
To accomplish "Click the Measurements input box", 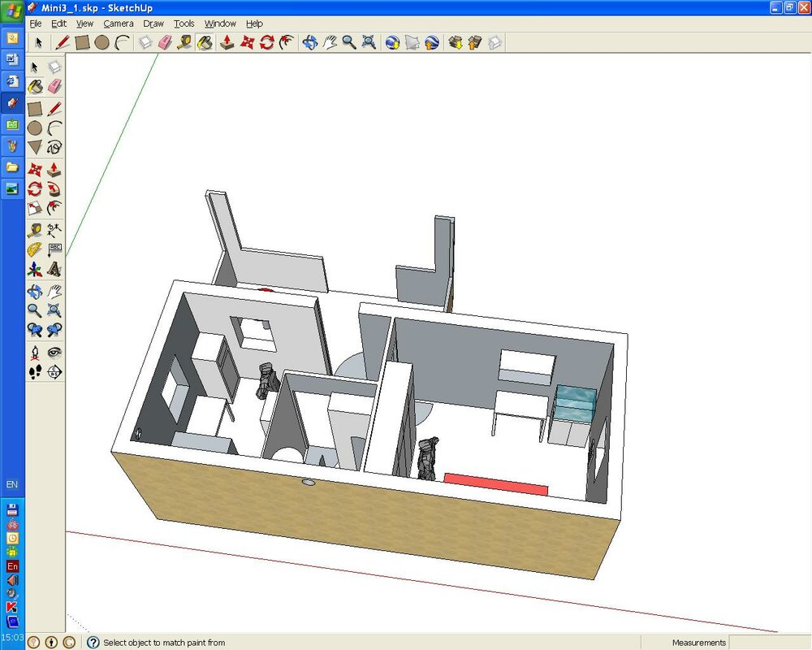I will click(768, 643).
